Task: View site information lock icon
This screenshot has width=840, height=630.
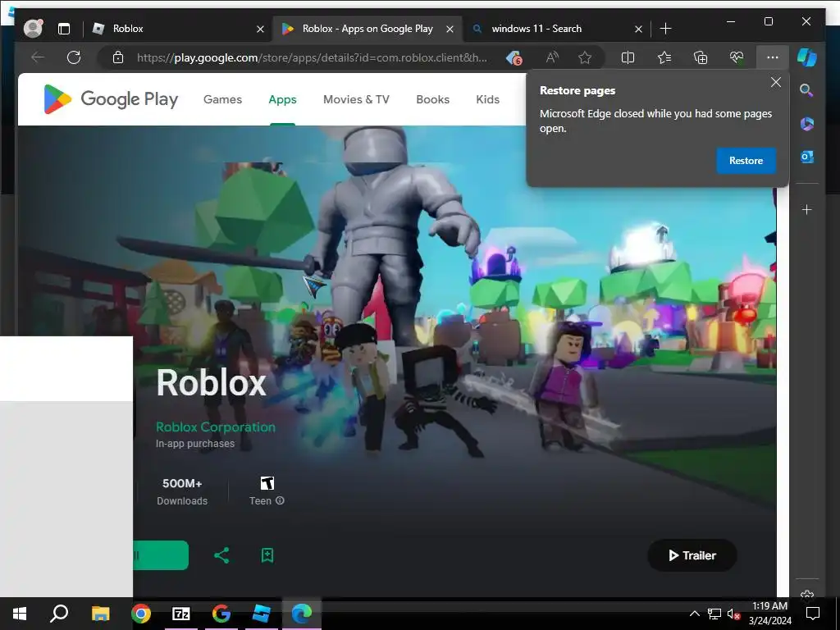Action: [118, 57]
